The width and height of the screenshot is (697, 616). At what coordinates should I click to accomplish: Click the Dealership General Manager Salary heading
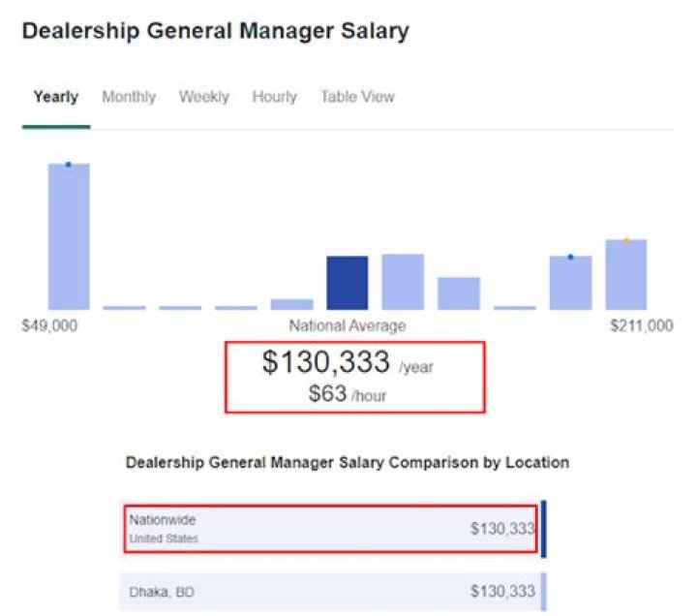pyautogui.click(x=216, y=31)
